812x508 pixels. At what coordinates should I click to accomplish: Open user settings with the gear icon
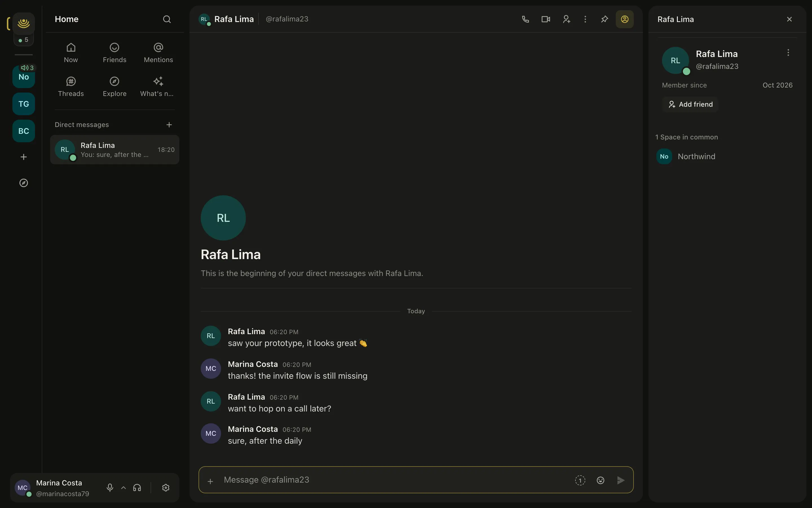pyautogui.click(x=166, y=487)
